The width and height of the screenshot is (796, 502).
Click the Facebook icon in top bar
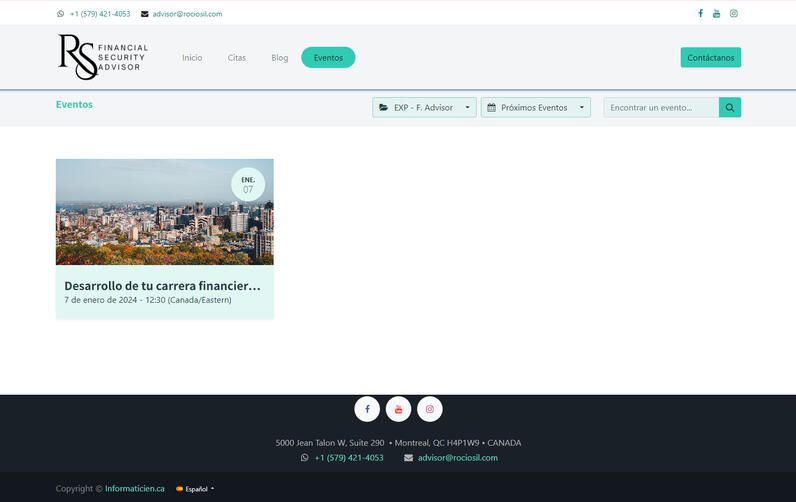[700, 14]
